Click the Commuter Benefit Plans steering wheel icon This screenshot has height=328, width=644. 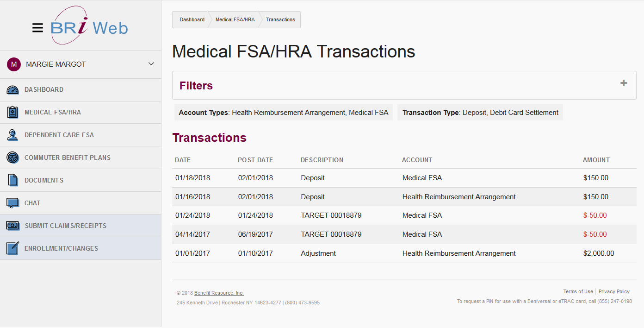coord(12,158)
